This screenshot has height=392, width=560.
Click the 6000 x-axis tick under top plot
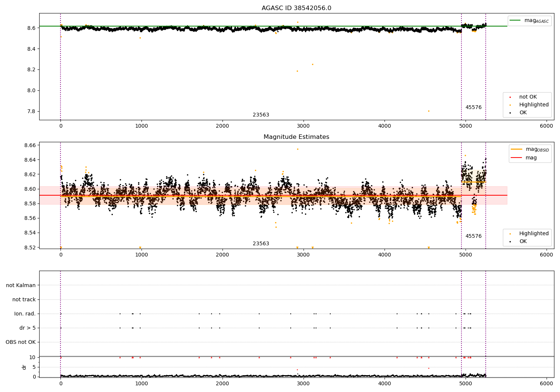tap(547, 126)
